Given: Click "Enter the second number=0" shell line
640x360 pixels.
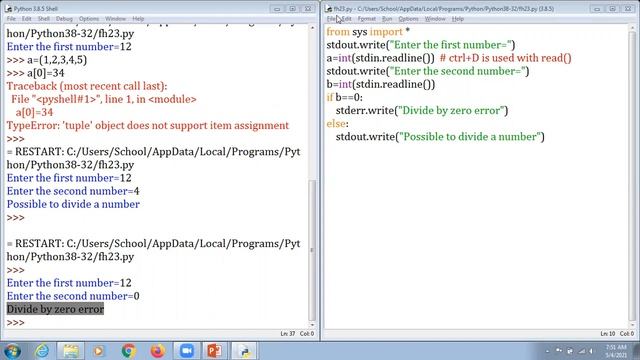Looking at the screenshot, I should click(x=73, y=296).
